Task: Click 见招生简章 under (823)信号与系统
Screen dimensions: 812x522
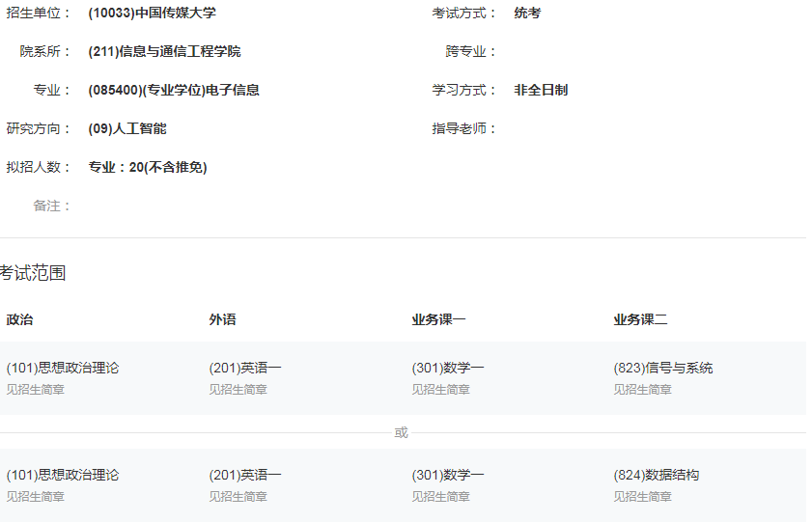Action: (643, 390)
